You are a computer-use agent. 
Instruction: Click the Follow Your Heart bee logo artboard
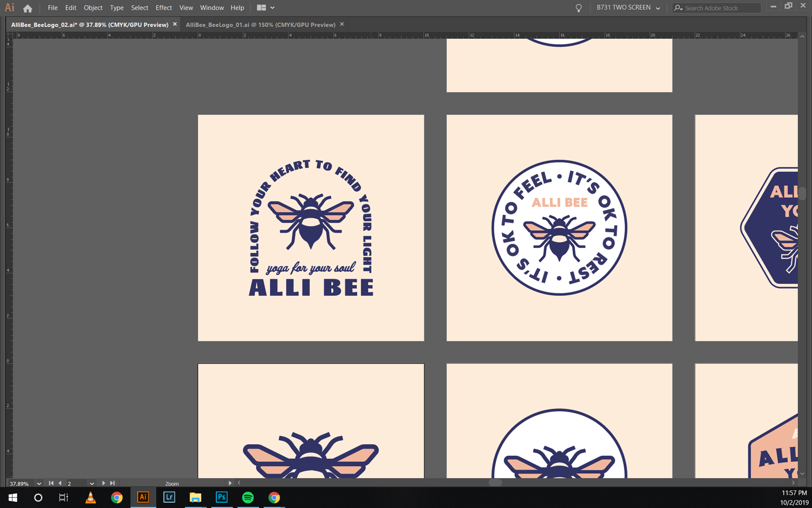pyautogui.click(x=311, y=228)
